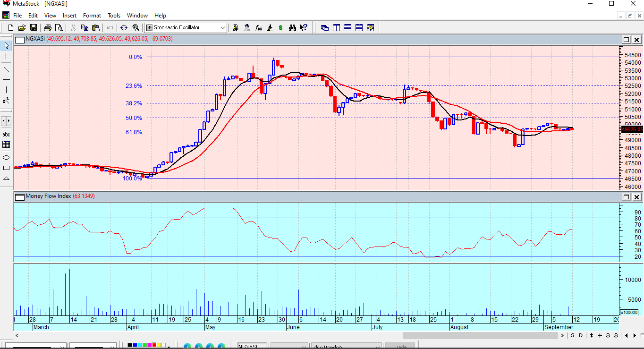Click the Money Flow Index value 63.1349

84,196
